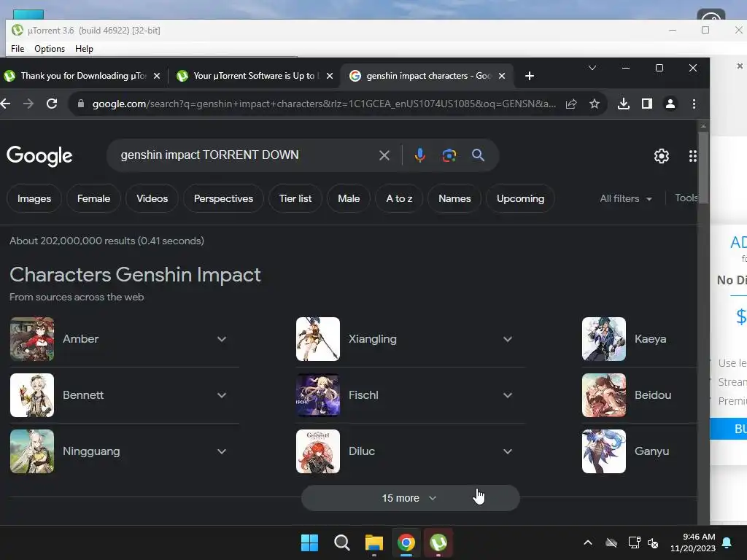
Task: Open Windows Start menu
Action: pyautogui.click(x=309, y=542)
